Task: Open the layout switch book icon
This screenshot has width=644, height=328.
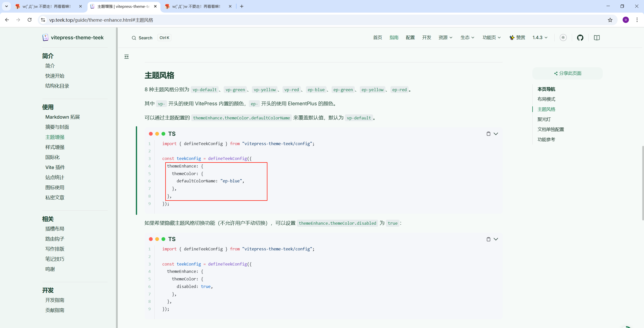Action: coord(597,38)
